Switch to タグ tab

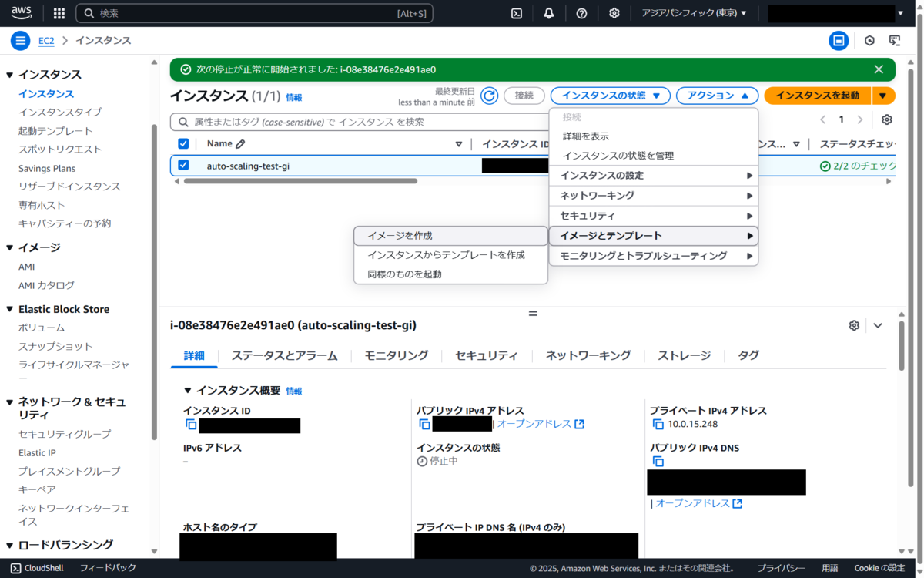[x=748, y=355]
